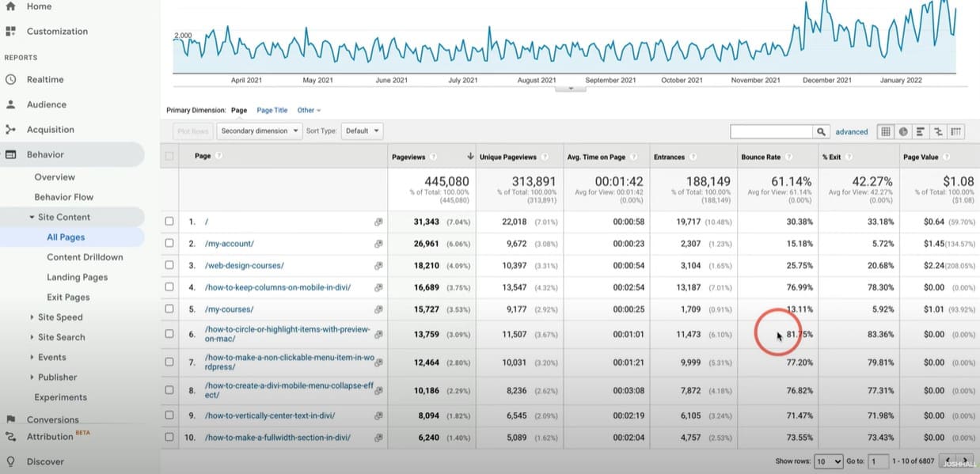Select the pie chart percentage view icon
Image resolution: width=980 pixels, height=474 pixels.
(903, 131)
